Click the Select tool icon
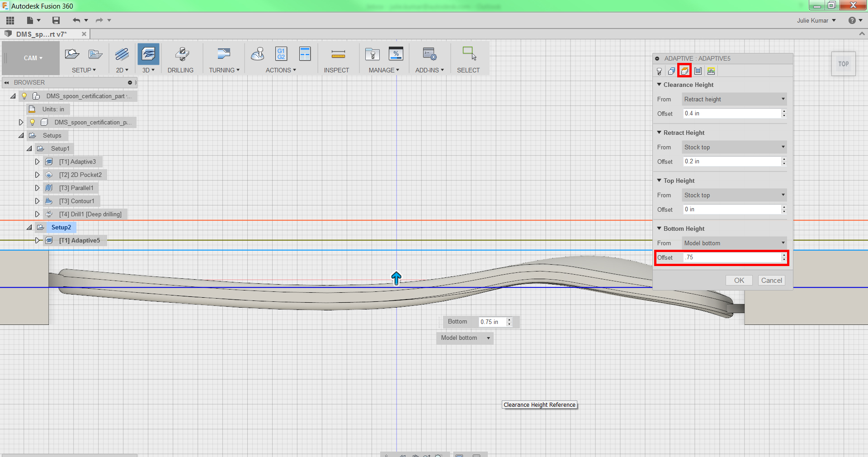Image resolution: width=868 pixels, height=457 pixels. coord(469,53)
